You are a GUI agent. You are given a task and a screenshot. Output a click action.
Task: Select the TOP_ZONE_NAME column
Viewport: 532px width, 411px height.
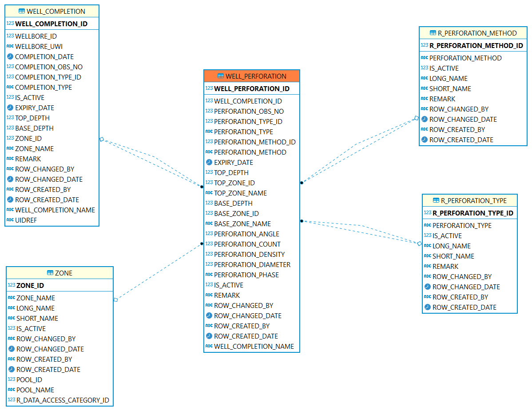pyautogui.click(x=240, y=193)
